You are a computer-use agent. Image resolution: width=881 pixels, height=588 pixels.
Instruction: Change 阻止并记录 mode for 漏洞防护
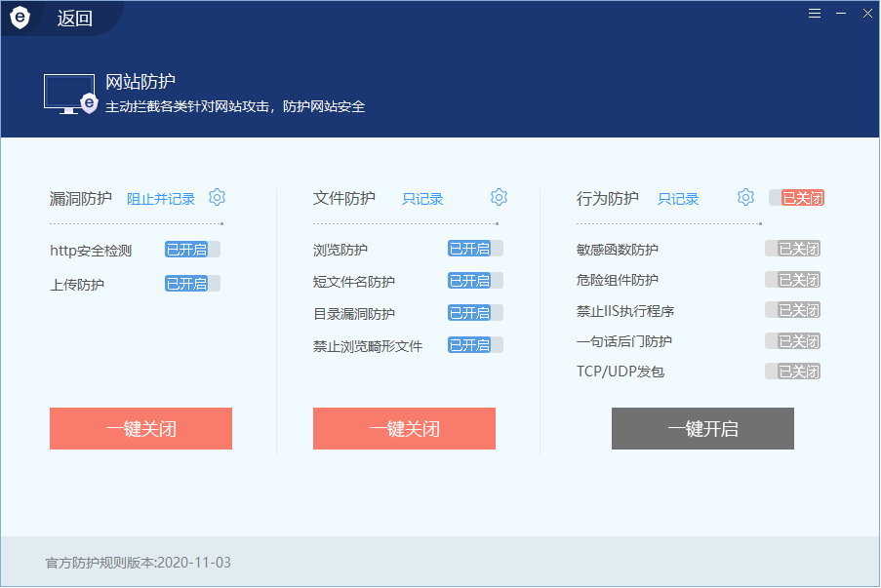pyautogui.click(x=159, y=197)
